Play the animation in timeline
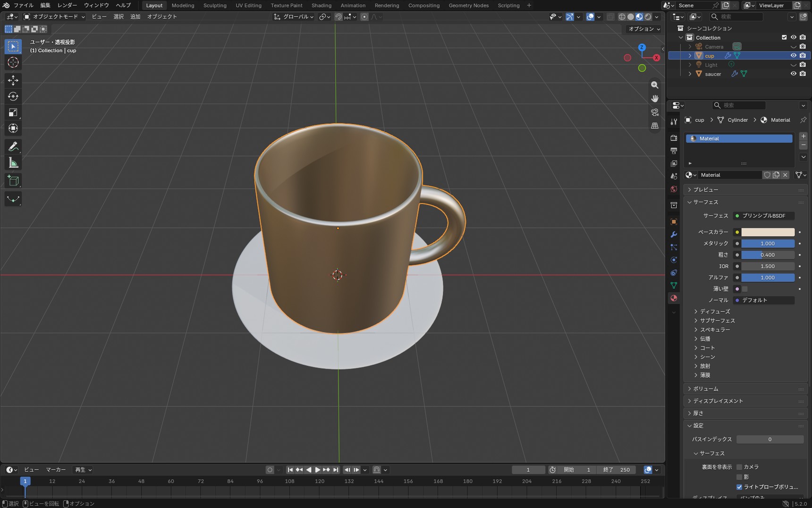812x508 pixels. click(x=317, y=470)
